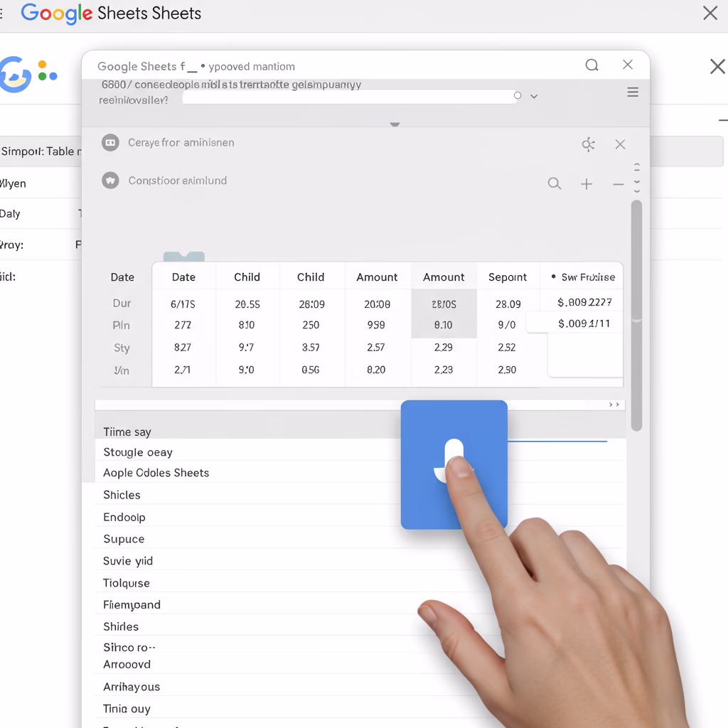Click the Google logo in the top bar

point(57,14)
